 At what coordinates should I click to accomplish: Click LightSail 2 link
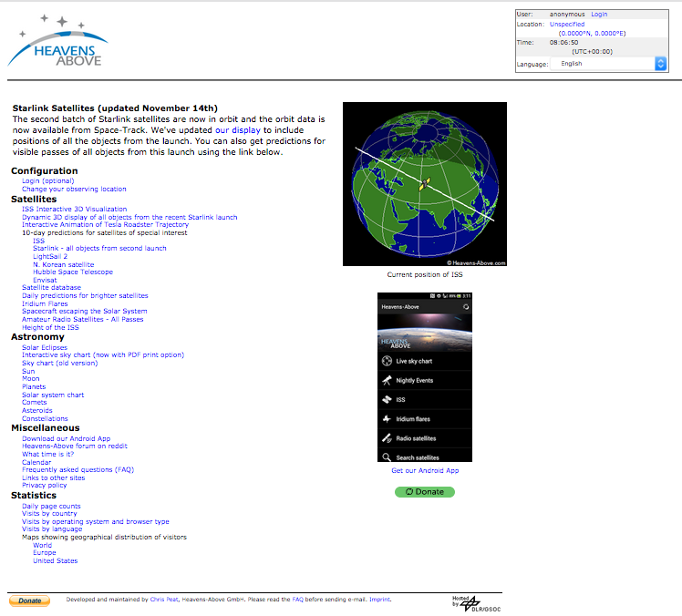pyautogui.click(x=50, y=256)
